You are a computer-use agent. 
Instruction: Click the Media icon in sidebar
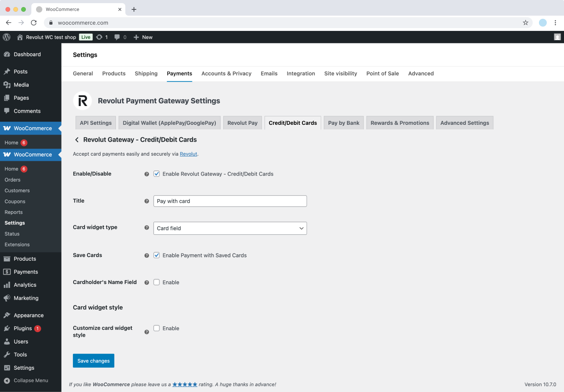click(x=7, y=85)
